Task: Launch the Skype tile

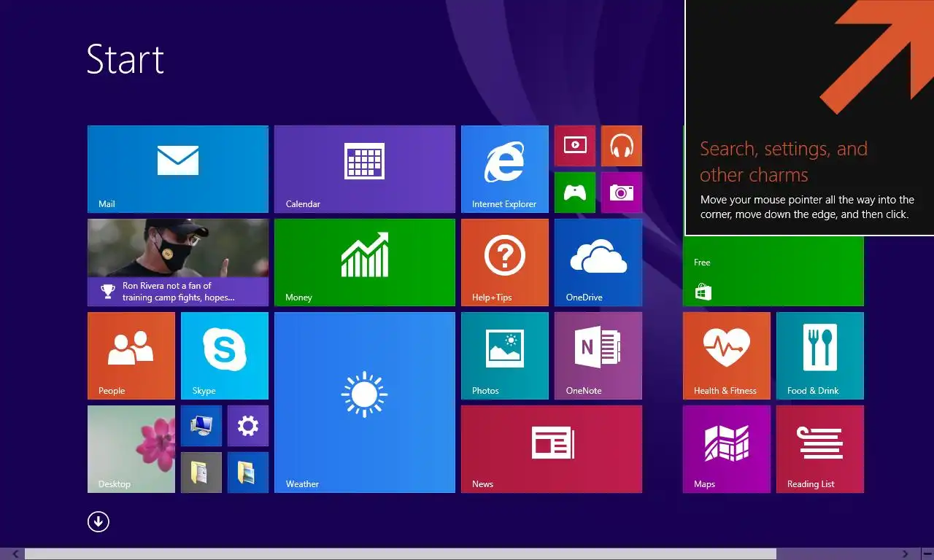Action: click(225, 356)
